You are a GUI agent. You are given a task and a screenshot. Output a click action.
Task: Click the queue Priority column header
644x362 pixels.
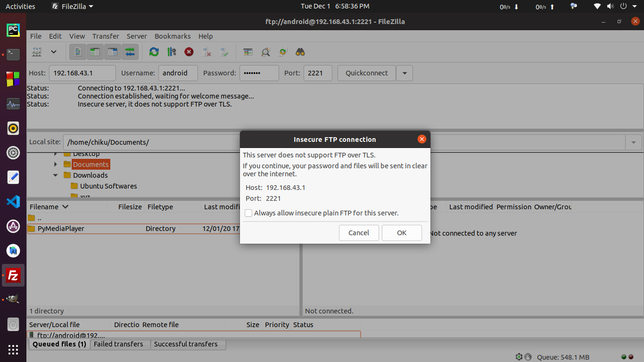[277, 325]
